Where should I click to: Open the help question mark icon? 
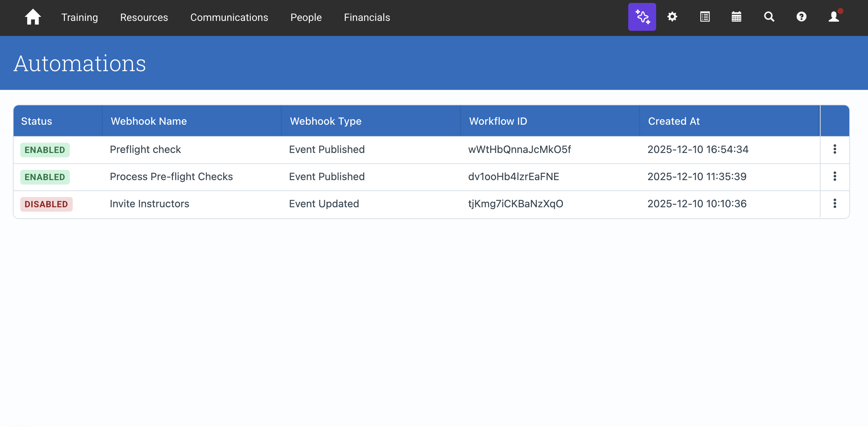tap(801, 17)
